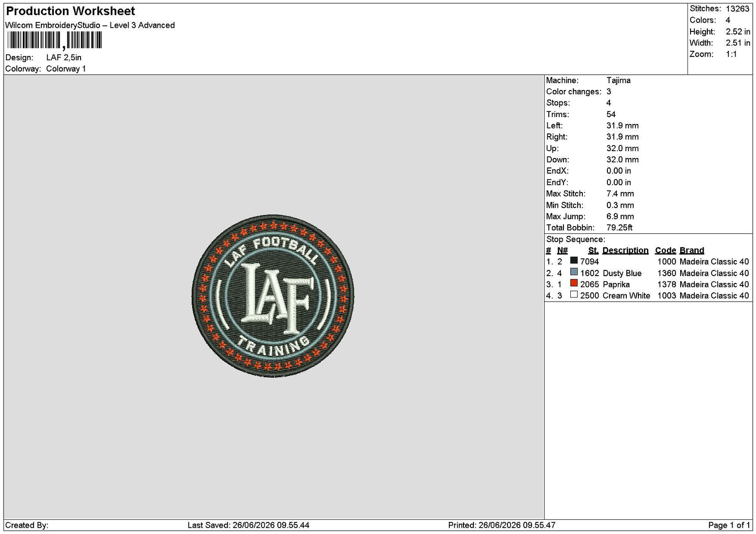
Task: Click the Colors count 4
Action: [x=728, y=20]
